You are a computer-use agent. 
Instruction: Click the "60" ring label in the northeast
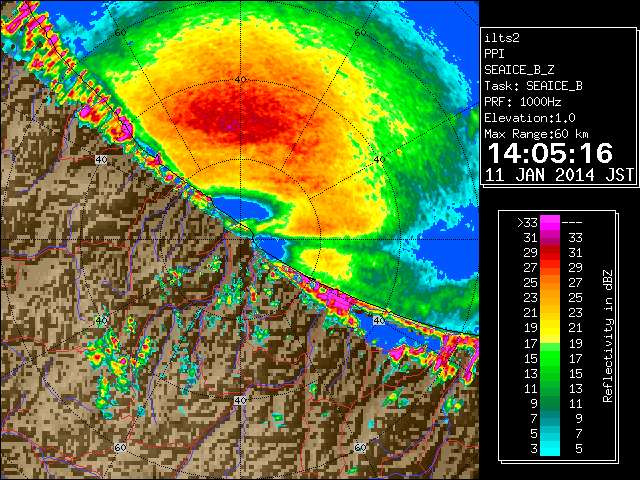(360, 33)
